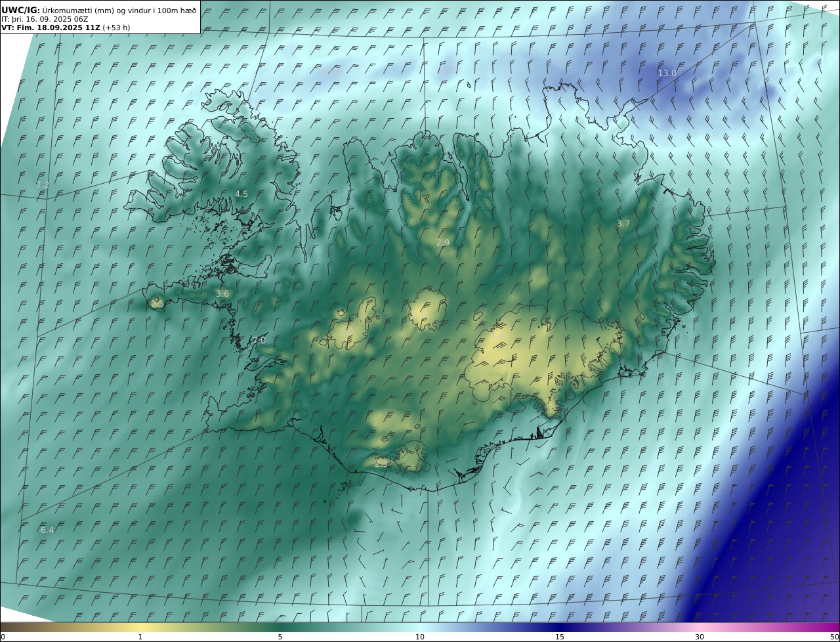This screenshot has height=642, width=840.
Task: Click the 1 tick on the color scale
Action: (x=140, y=637)
